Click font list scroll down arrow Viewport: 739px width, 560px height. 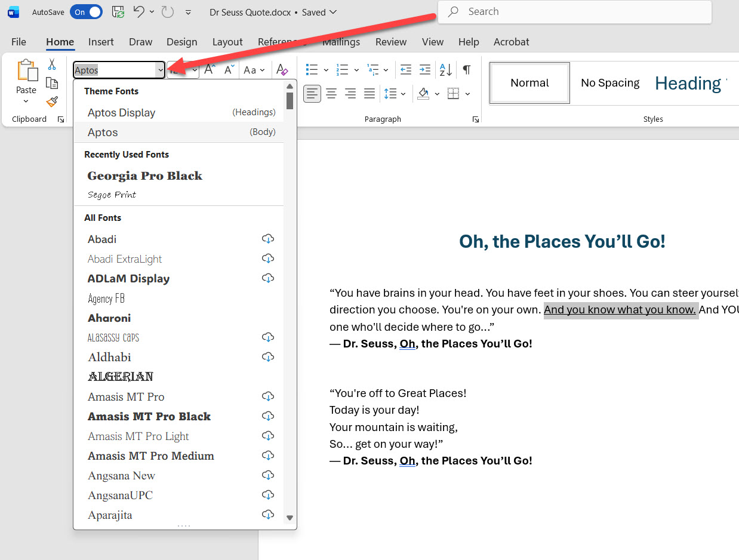click(x=290, y=518)
